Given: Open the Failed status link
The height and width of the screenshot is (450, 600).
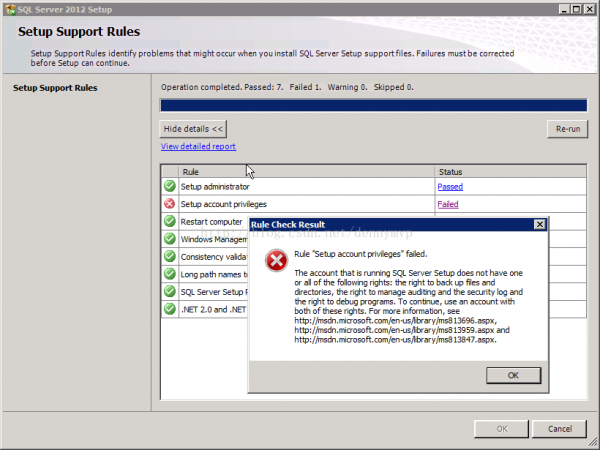Looking at the screenshot, I should coord(448,204).
